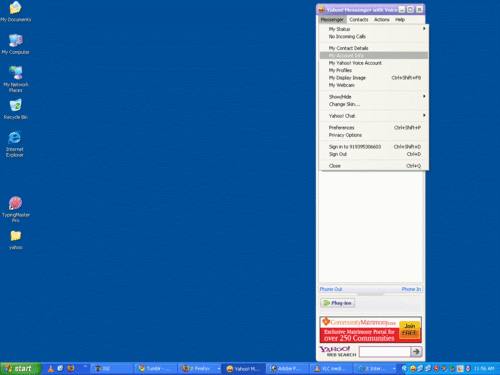Click the Windows start button
The image size is (500, 375).
21,368
